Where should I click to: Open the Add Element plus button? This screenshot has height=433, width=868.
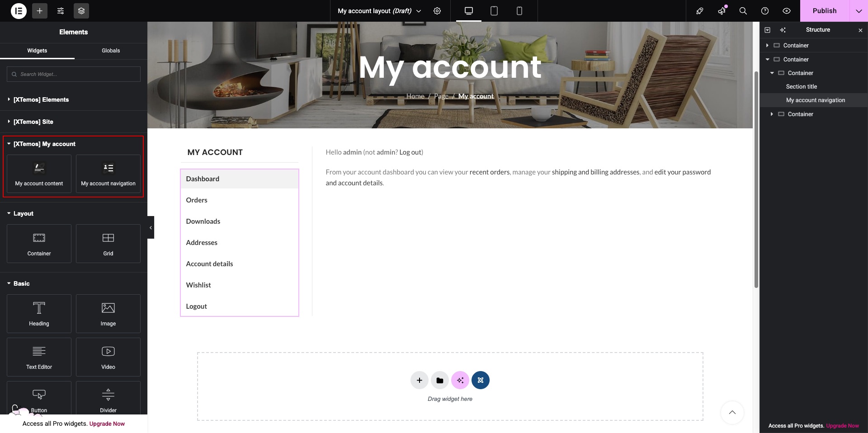(40, 11)
